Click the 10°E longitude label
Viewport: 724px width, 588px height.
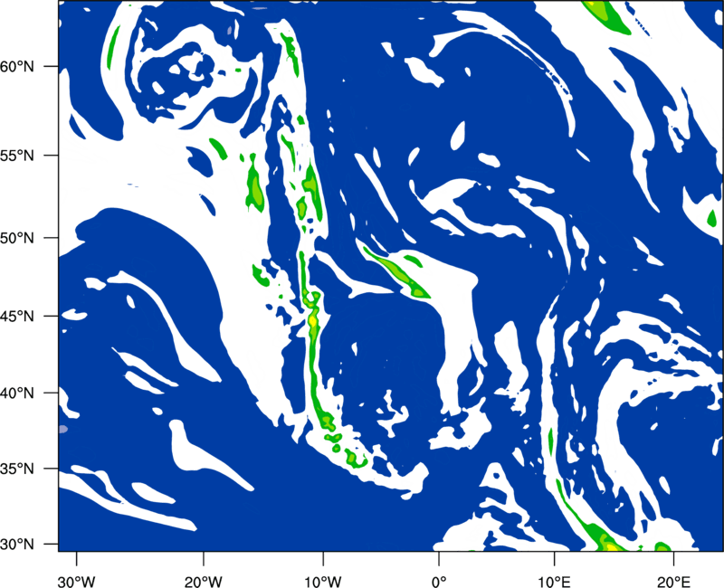coord(554,581)
